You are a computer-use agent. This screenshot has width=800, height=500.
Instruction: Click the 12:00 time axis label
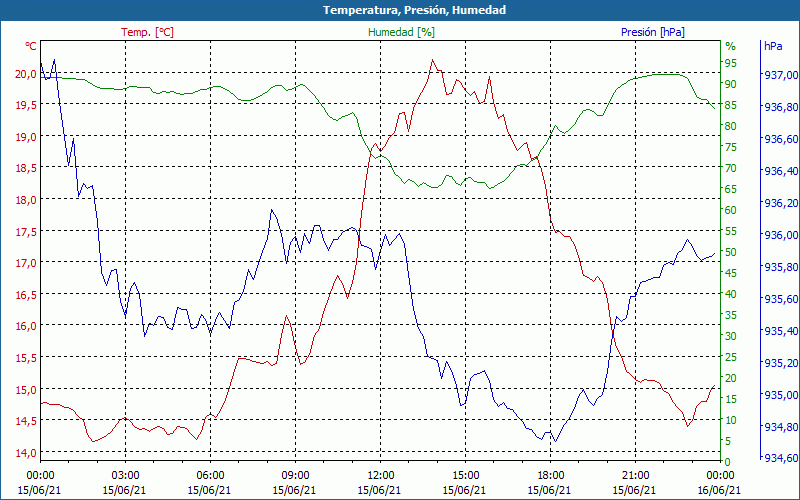[x=380, y=475]
